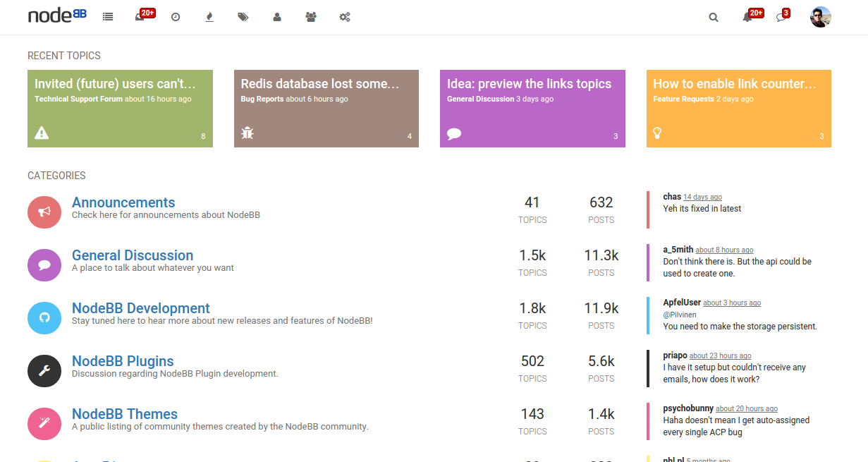The height and width of the screenshot is (462, 868).
Task: Click the NodeBB Development post count '11.9k'
Action: pos(601,308)
